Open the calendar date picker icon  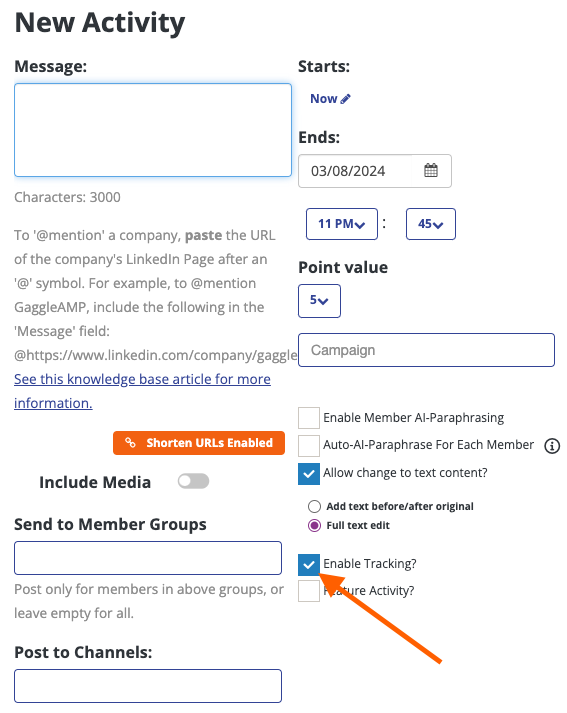pyautogui.click(x=431, y=171)
